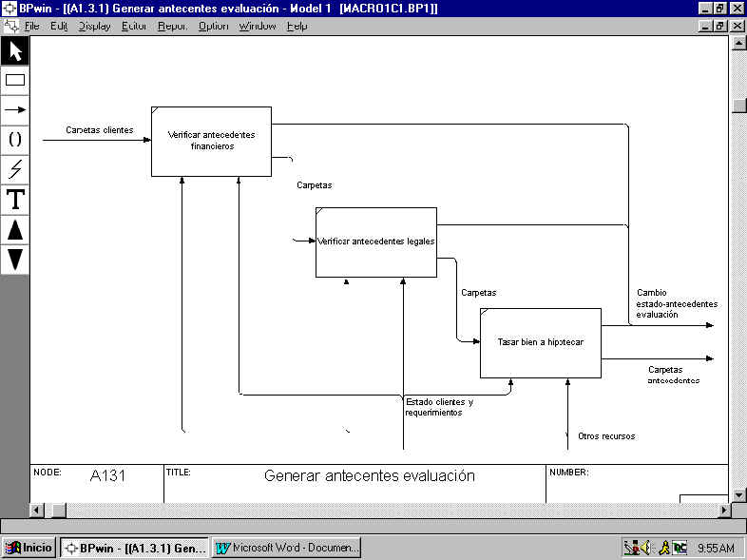Choose the arrow drawing tool

click(15, 109)
